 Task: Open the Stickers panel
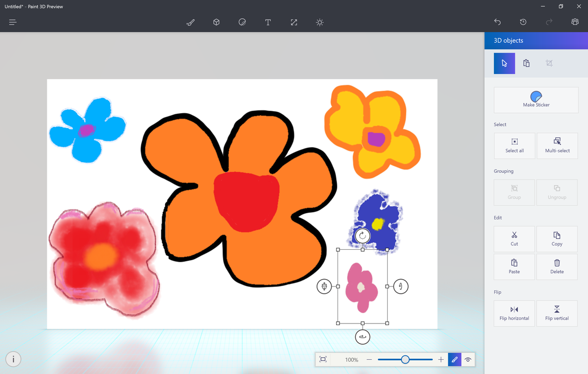242,22
